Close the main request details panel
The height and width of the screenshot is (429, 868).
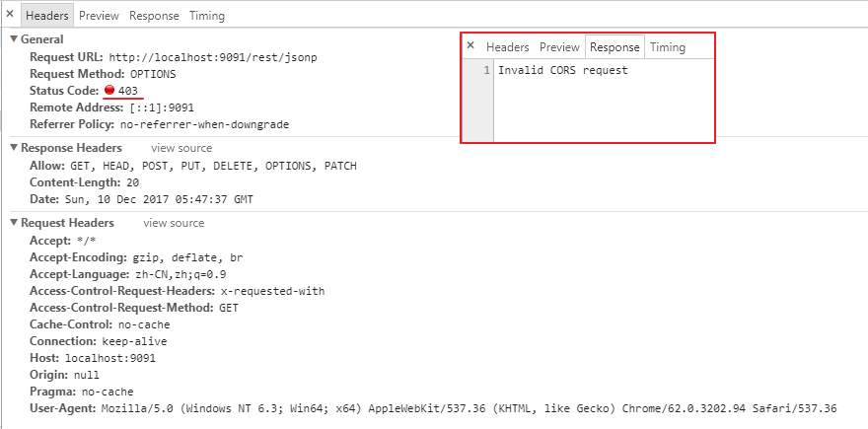tap(10, 14)
